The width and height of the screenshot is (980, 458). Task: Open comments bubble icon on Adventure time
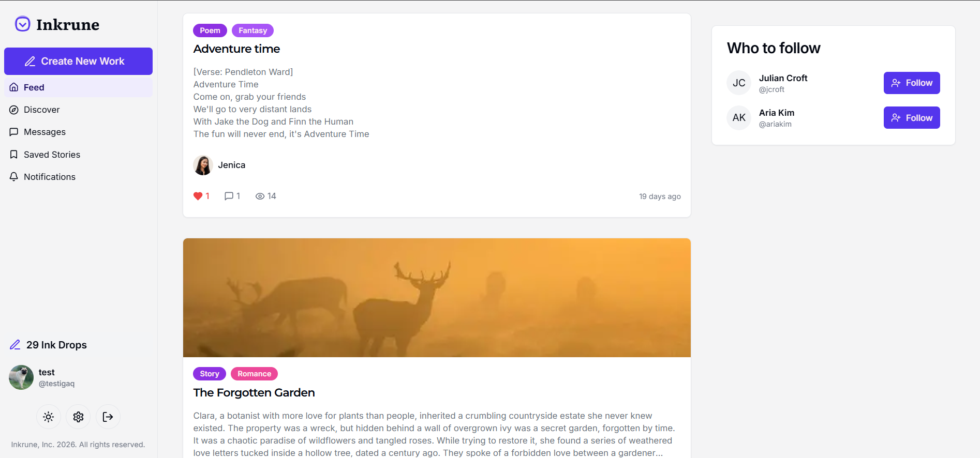(229, 196)
